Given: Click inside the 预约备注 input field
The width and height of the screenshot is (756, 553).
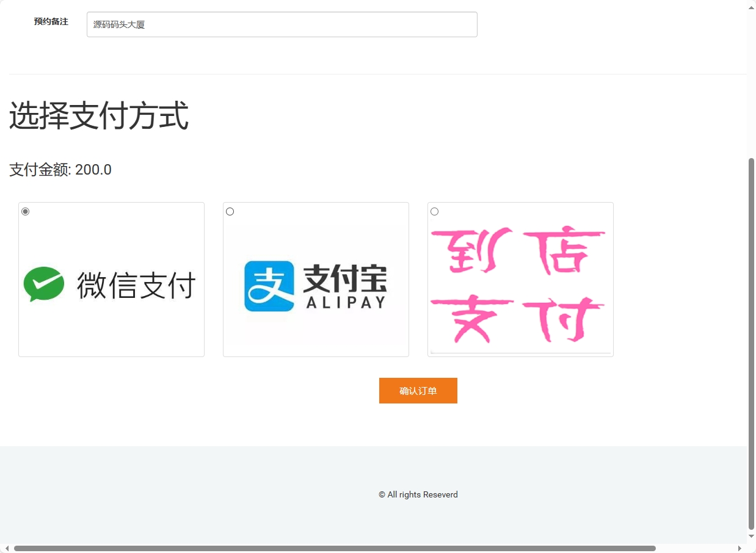Looking at the screenshot, I should tap(282, 24).
